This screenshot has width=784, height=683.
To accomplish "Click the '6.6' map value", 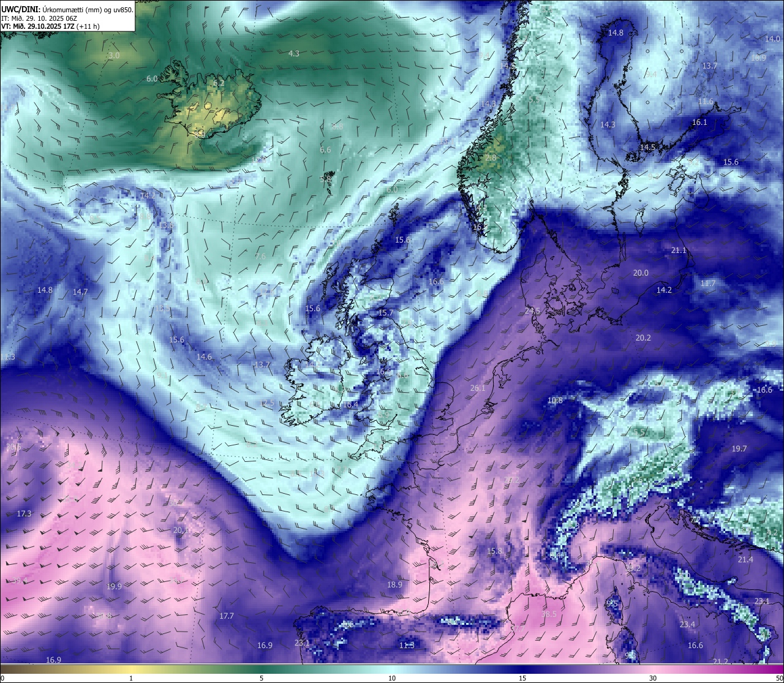I will click(x=325, y=150).
